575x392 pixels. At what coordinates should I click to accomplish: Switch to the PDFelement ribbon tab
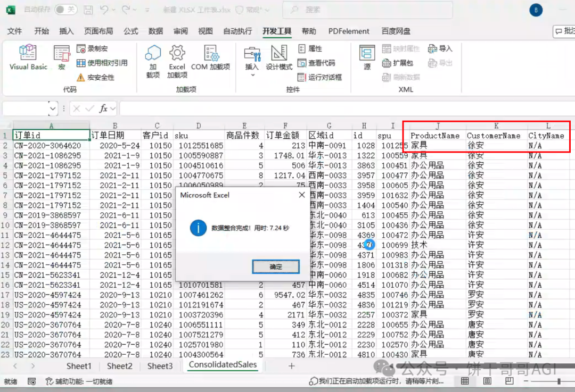[x=349, y=31]
